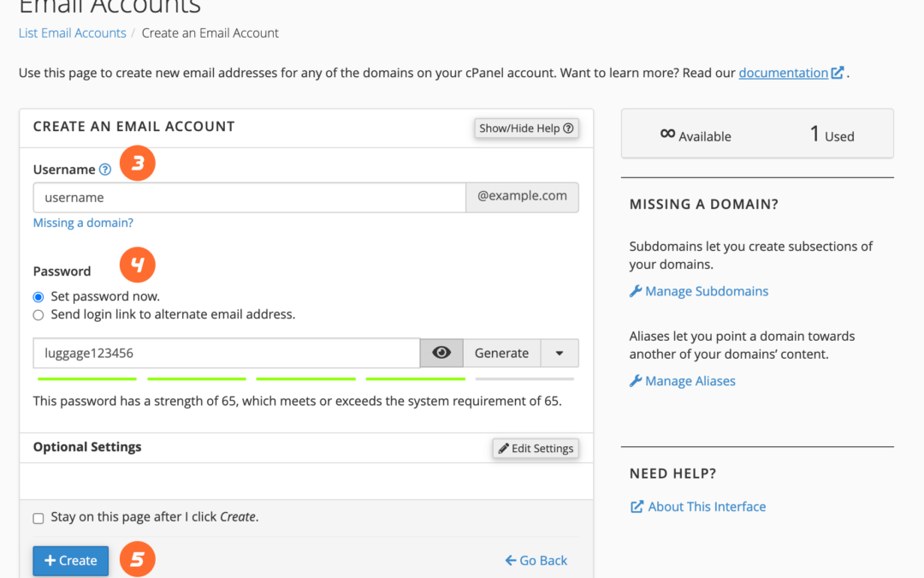Click the blue Create button
The height and width of the screenshot is (578, 924).
click(x=71, y=560)
